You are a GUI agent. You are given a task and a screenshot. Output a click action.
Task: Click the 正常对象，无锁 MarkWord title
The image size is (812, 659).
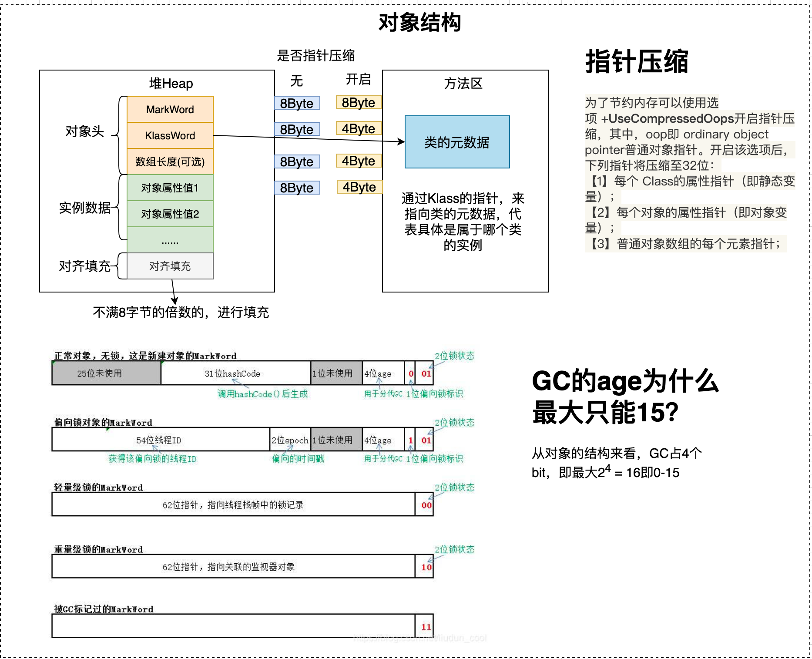tap(145, 356)
